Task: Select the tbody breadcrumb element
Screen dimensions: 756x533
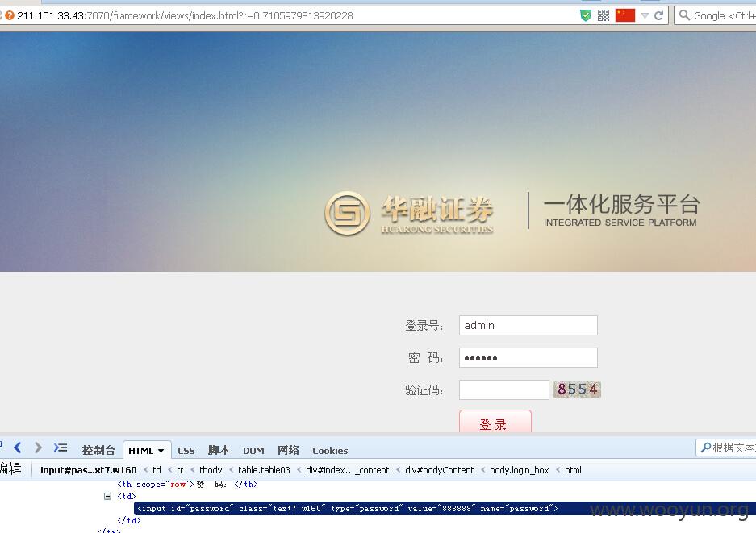Action: coord(211,470)
